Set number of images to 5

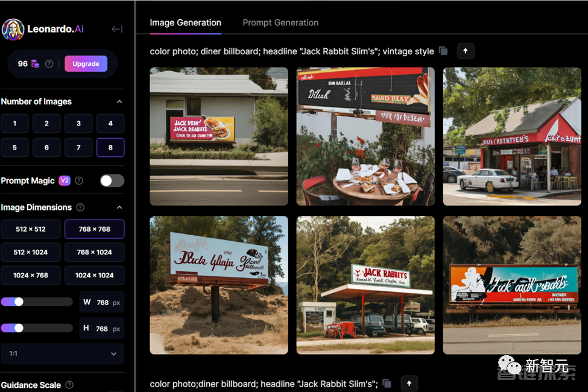[14, 147]
